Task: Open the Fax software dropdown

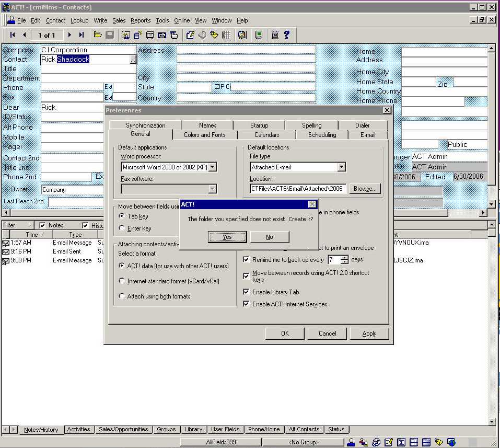Action: (212, 189)
